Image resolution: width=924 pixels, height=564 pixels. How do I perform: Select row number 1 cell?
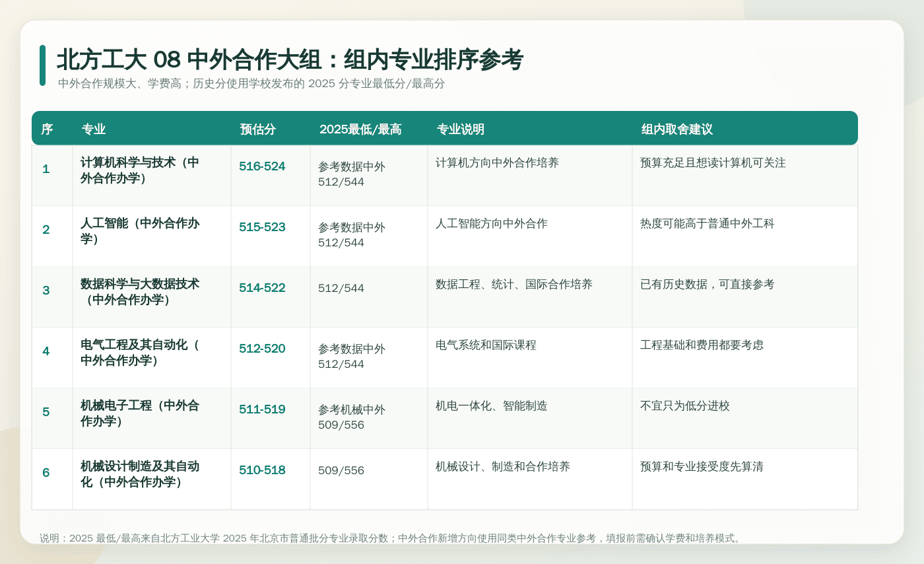point(52,176)
